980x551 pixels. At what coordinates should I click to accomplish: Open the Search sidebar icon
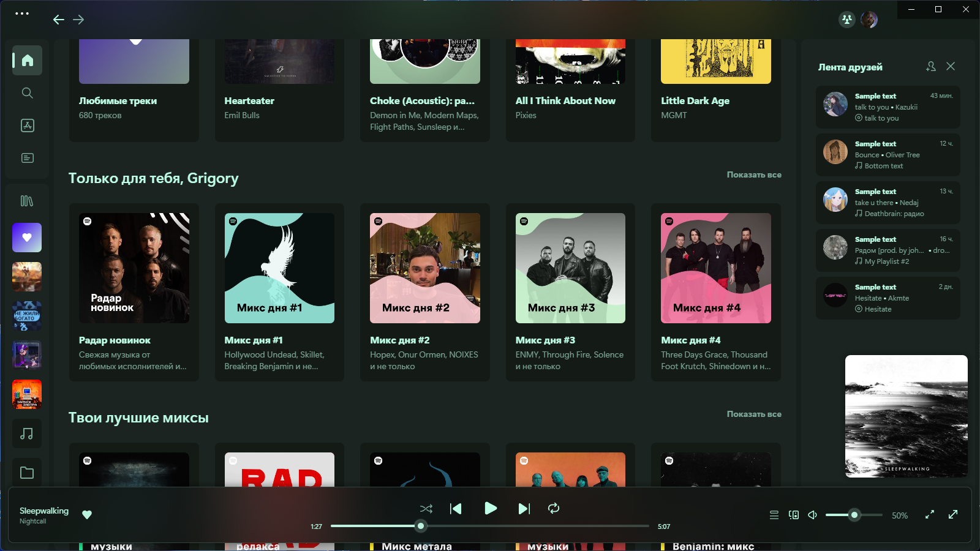pyautogui.click(x=27, y=93)
